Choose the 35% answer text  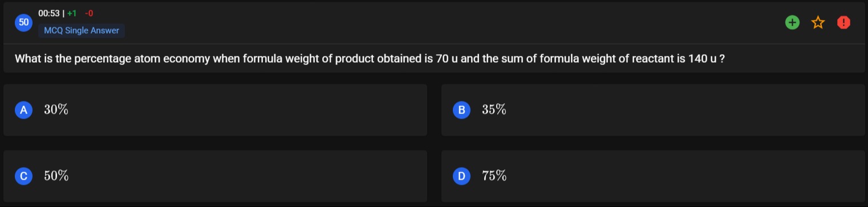494,110
